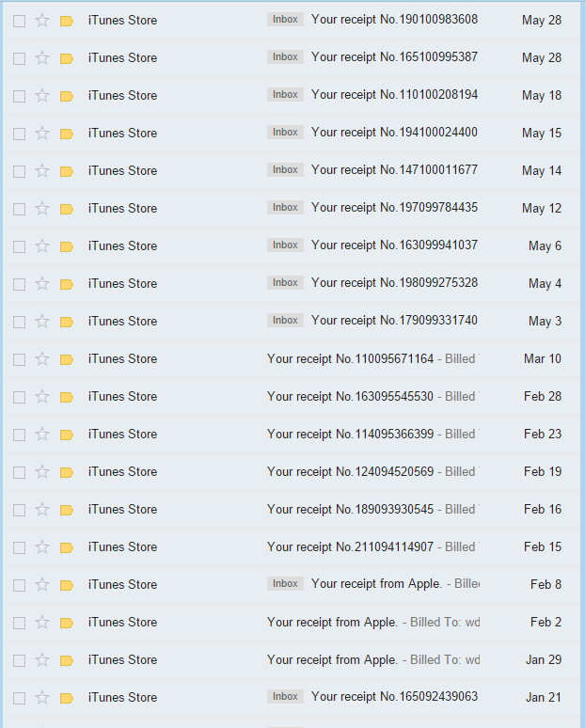Select the Feb 16 email checkbox
This screenshot has height=728, width=585.
(19, 510)
